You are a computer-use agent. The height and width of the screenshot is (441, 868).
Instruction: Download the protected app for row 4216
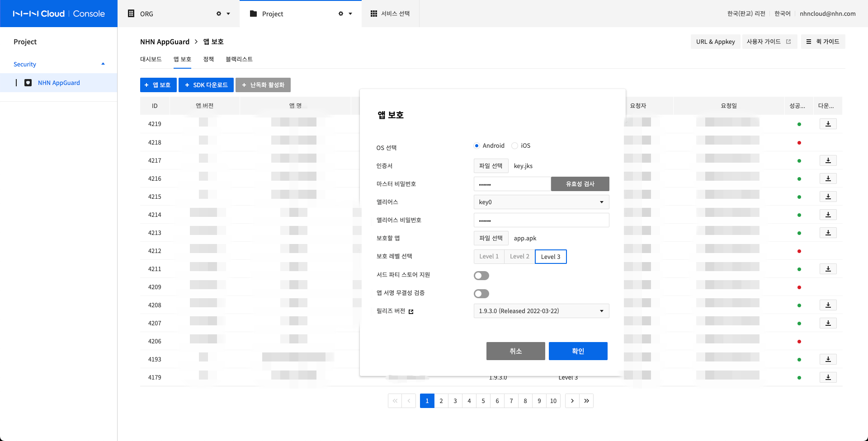pyautogui.click(x=828, y=178)
